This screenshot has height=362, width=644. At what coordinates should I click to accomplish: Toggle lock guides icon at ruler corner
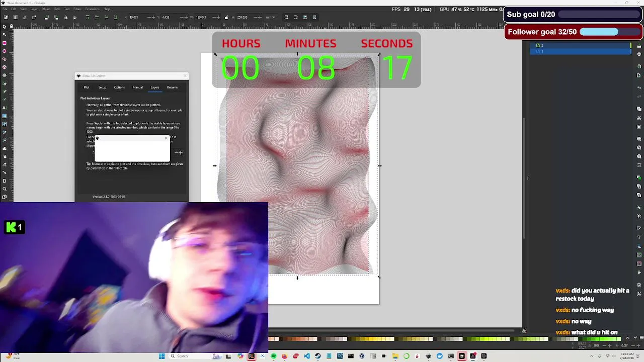(x=12, y=26)
